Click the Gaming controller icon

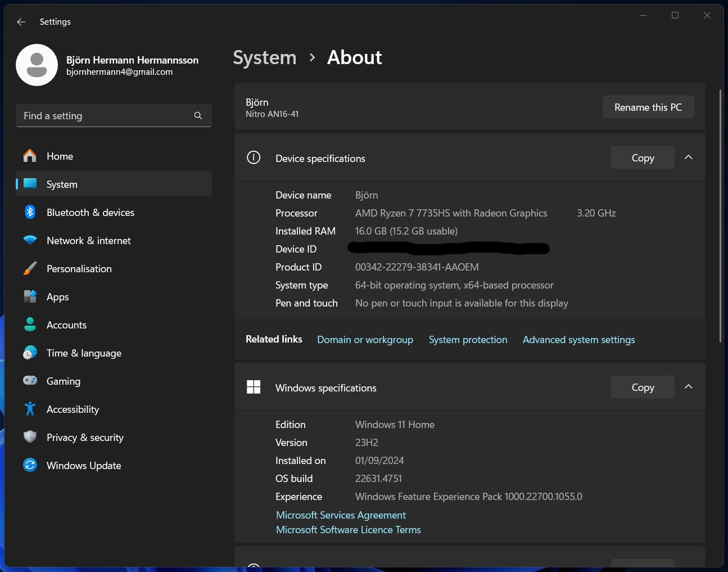click(30, 381)
